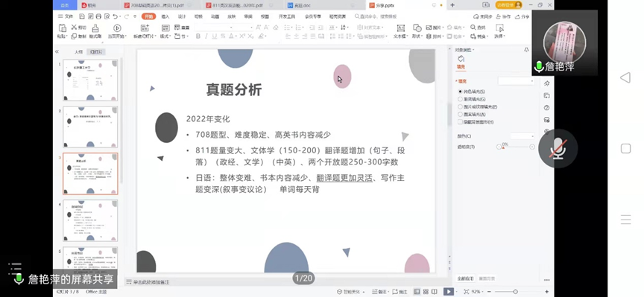Enable the hide background graphics checkbox
644x297 pixels.
click(460, 122)
